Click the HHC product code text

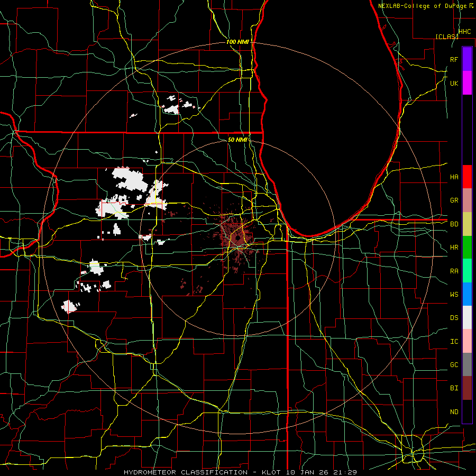(465, 32)
